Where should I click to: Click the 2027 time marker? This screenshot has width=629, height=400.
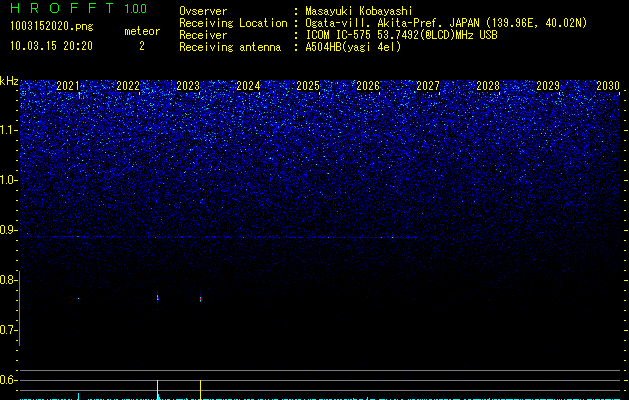(428, 86)
